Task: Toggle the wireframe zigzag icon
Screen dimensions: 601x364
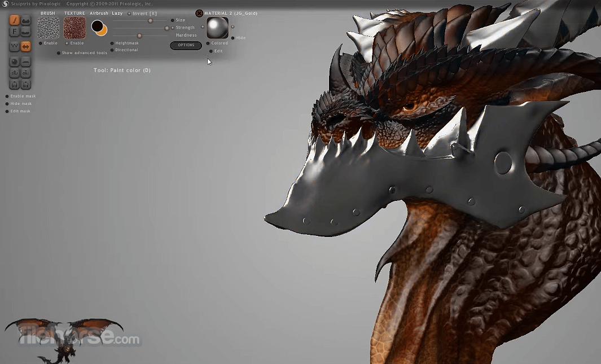Action: click(x=14, y=46)
